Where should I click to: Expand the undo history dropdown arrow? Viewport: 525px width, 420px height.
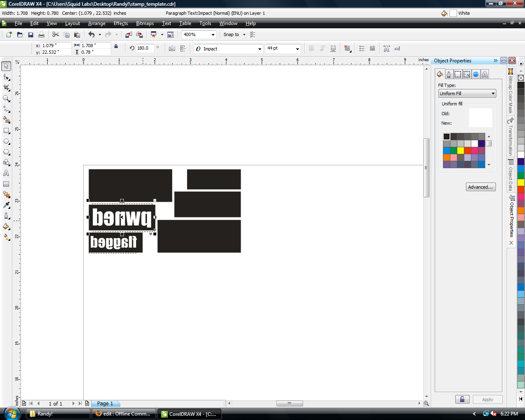click(100, 35)
